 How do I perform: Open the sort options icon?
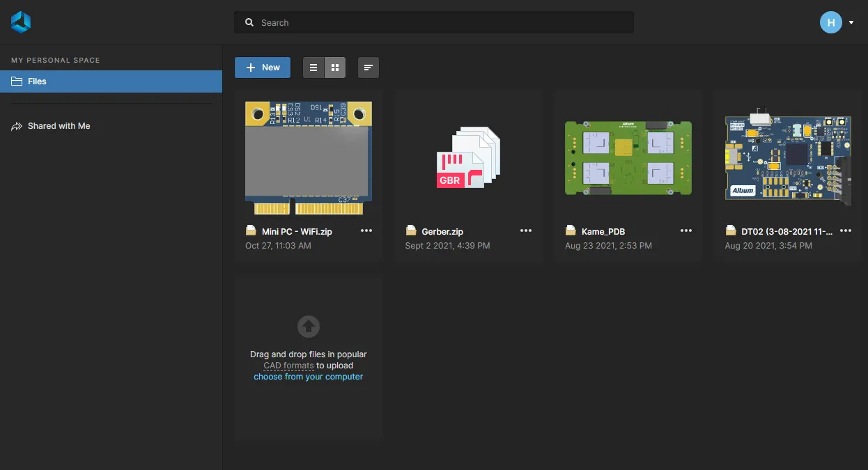[369, 68]
